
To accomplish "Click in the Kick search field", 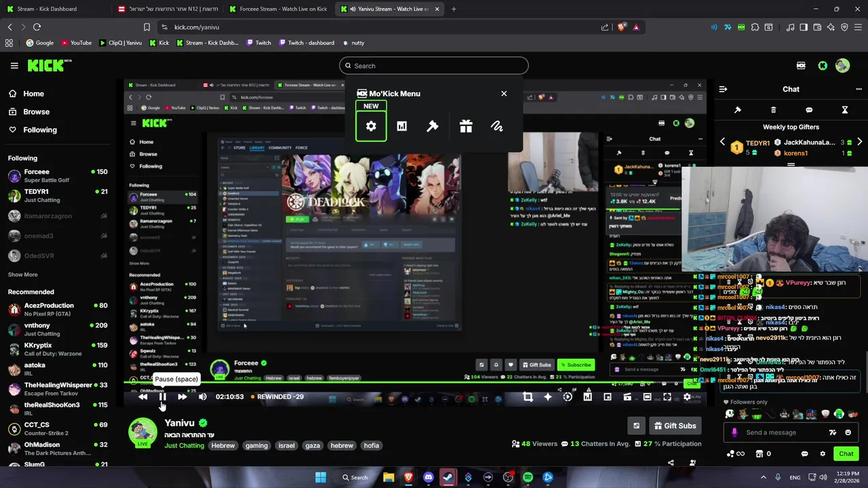I will point(434,66).
